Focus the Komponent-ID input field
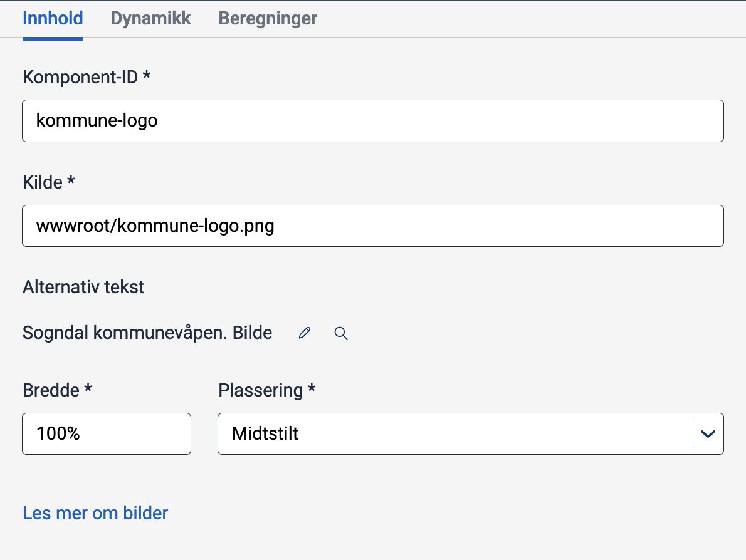Image resolution: width=746 pixels, height=560 pixels. pyautogui.click(x=372, y=120)
